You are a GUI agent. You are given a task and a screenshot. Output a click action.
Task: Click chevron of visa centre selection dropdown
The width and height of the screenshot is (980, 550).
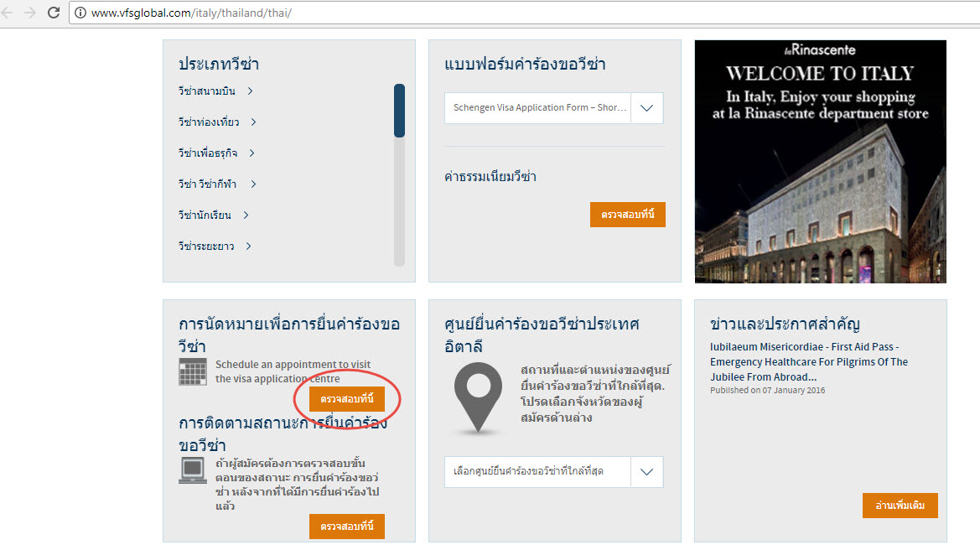pos(647,472)
